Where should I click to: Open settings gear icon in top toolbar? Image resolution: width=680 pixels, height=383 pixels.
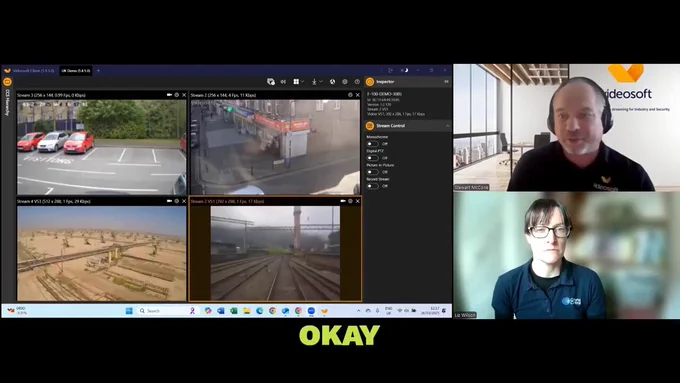[x=345, y=82]
